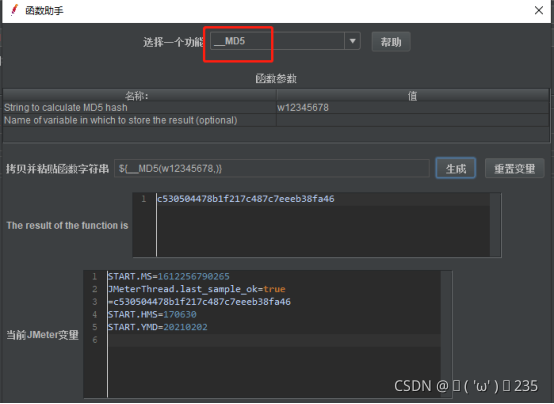Screen dimensions: 554x404
Task: Click empty line 6 in JMeter variables
Action: coord(274,340)
